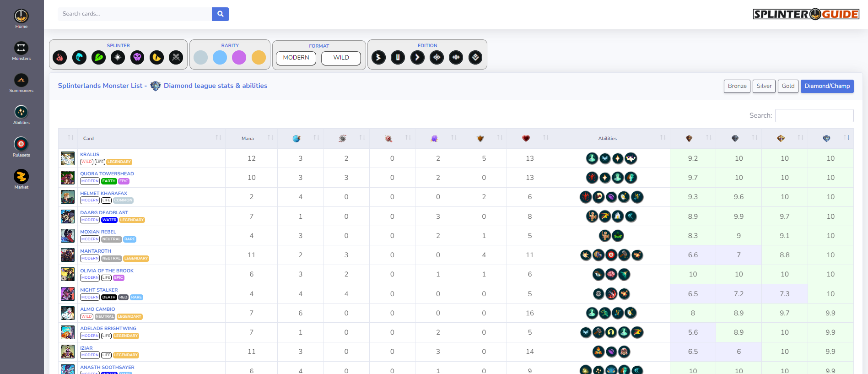Open the NIGHT STALKER card link

[99, 290]
